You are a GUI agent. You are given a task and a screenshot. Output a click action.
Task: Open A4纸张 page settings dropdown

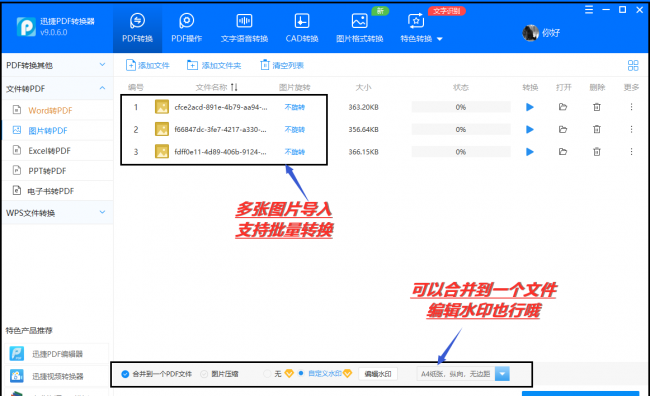point(463,374)
